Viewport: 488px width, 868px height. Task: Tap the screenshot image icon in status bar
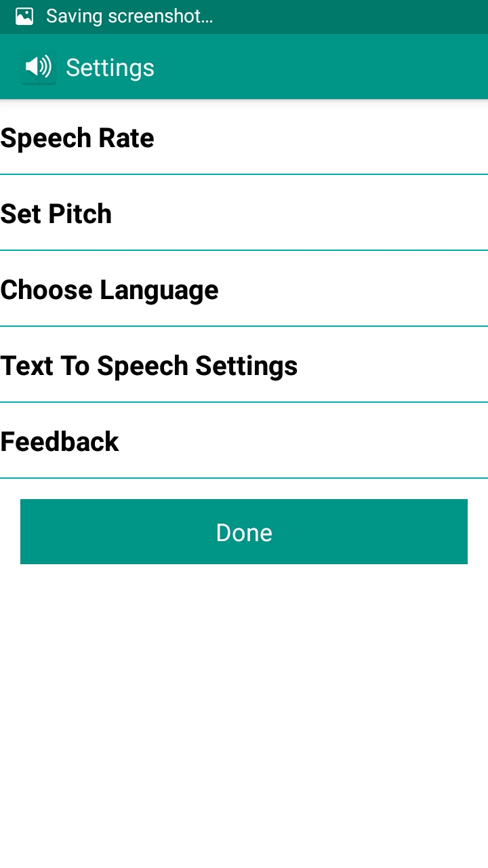(x=24, y=16)
